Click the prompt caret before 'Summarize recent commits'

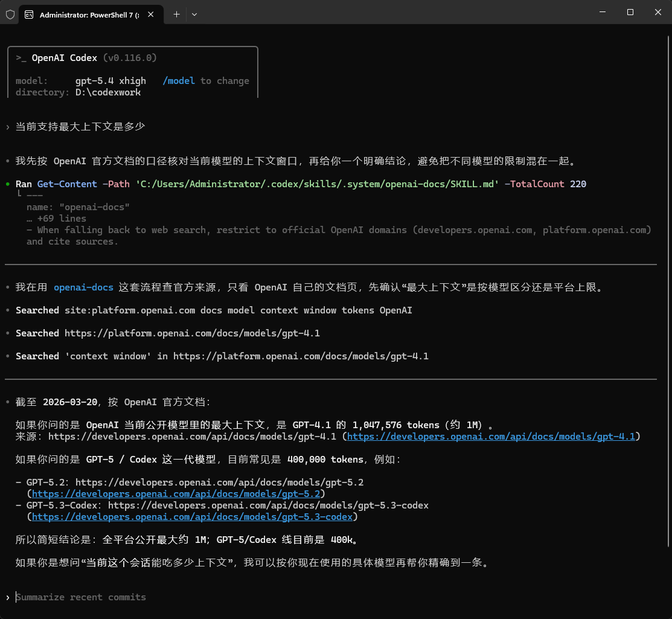tap(8, 597)
